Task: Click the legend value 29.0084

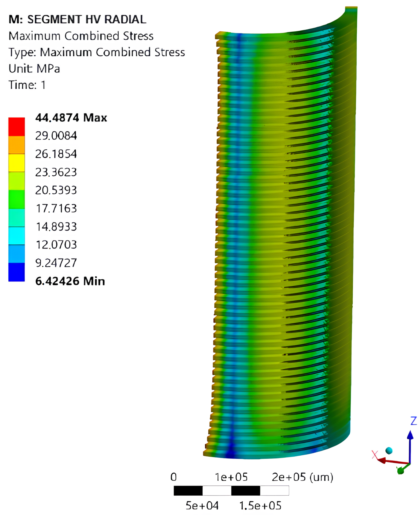Action: pos(56,136)
